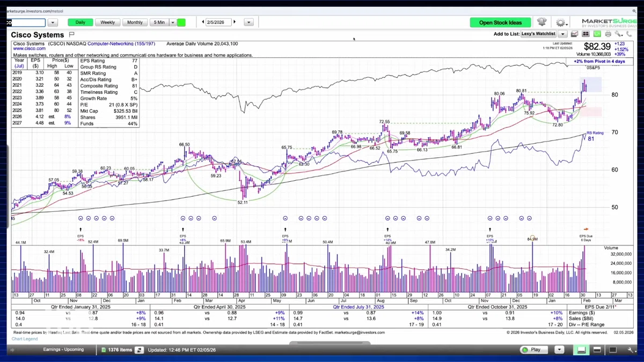Viewport: 644px width, 362px height.
Task: Open the chart wrench tools icon
Action: [x=619, y=34]
